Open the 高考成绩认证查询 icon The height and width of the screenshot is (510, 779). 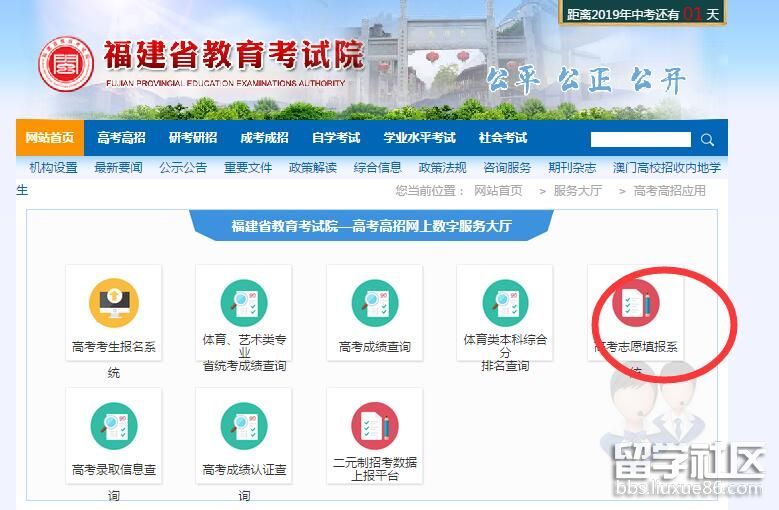(x=243, y=426)
